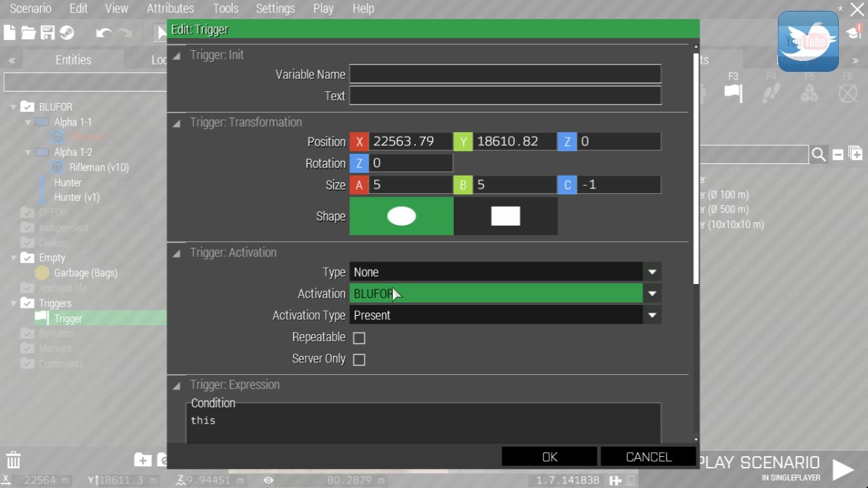Image resolution: width=868 pixels, height=488 pixels.
Task: Select the ellipse trigger shape
Action: [x=401, y=216]
